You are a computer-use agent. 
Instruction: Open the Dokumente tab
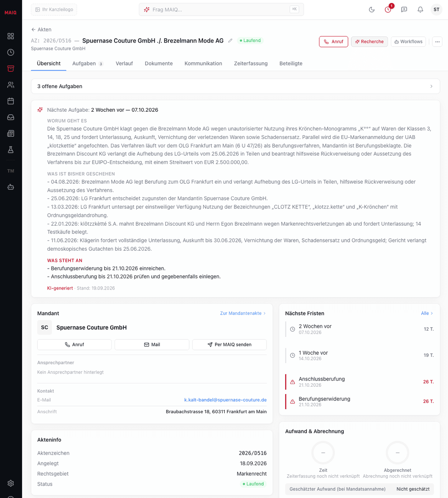coord(159,64)
